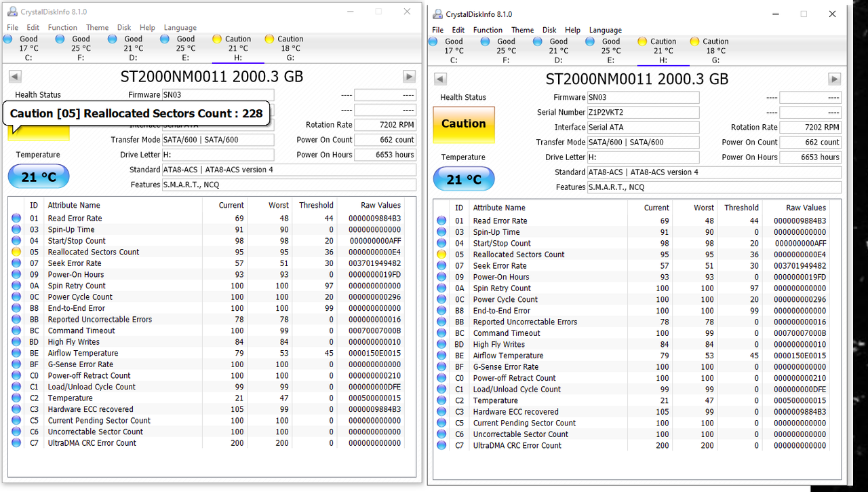Click Power On Hours field in right window
The height and width of the screenshot is (492, 868).
coord(810,157)
